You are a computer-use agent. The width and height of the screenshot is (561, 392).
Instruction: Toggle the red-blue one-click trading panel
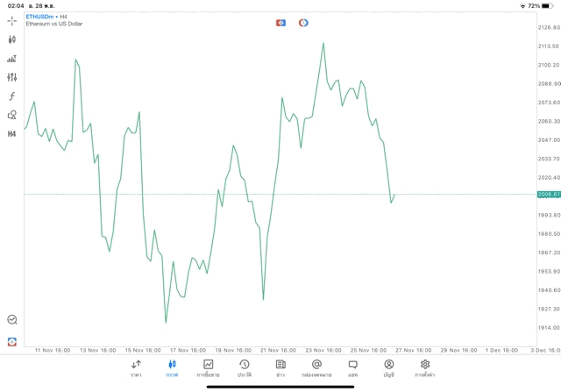(280, 23)
